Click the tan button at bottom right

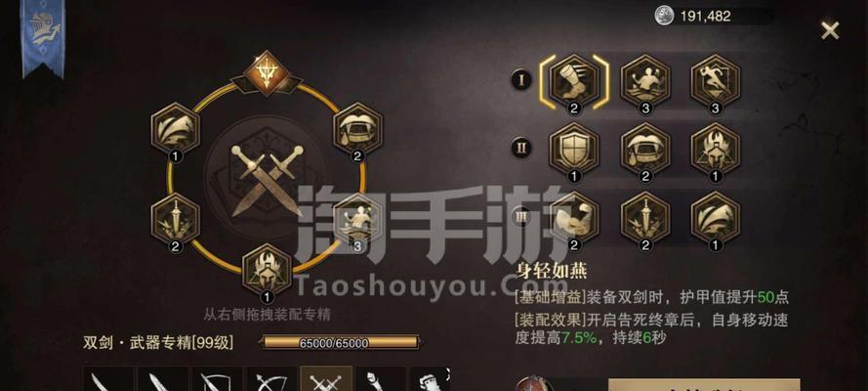704,385
